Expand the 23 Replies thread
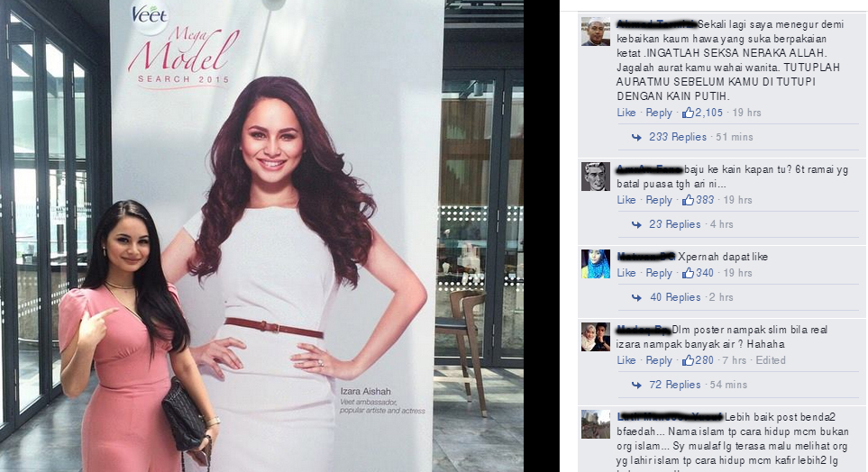The image size is (868, 472). coord(675,224)
